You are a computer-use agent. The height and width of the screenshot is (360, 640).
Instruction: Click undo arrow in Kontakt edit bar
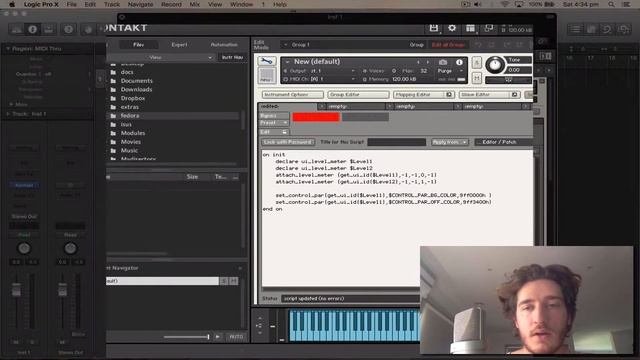pos(478,44)
